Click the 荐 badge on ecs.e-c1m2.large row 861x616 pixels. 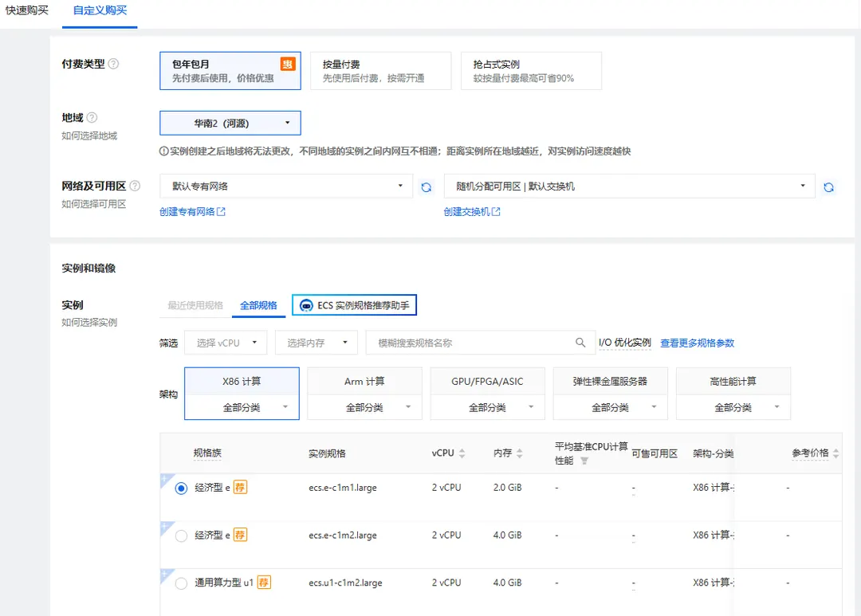click(240, 535)
